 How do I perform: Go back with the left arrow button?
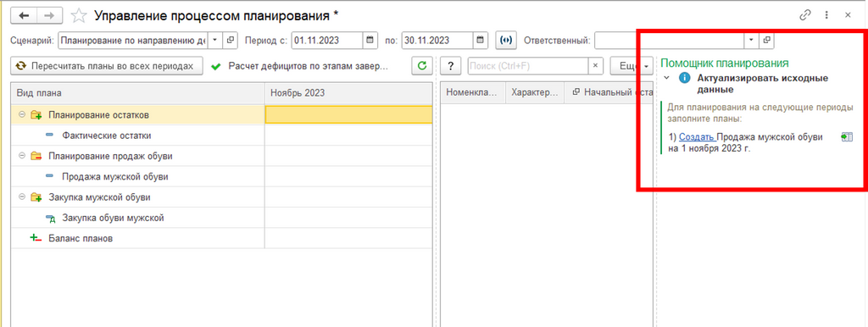tap(24, 15)
